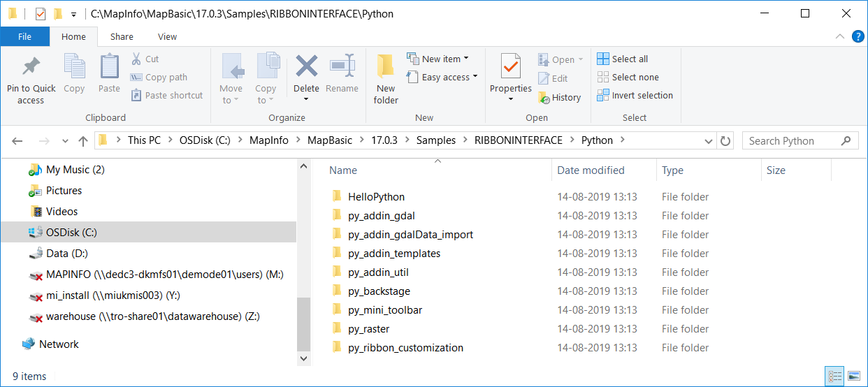This screenshot has width=868, height=387.
Task: Open the Delete options dropdown arrow
Action: (x=306, y=99)
